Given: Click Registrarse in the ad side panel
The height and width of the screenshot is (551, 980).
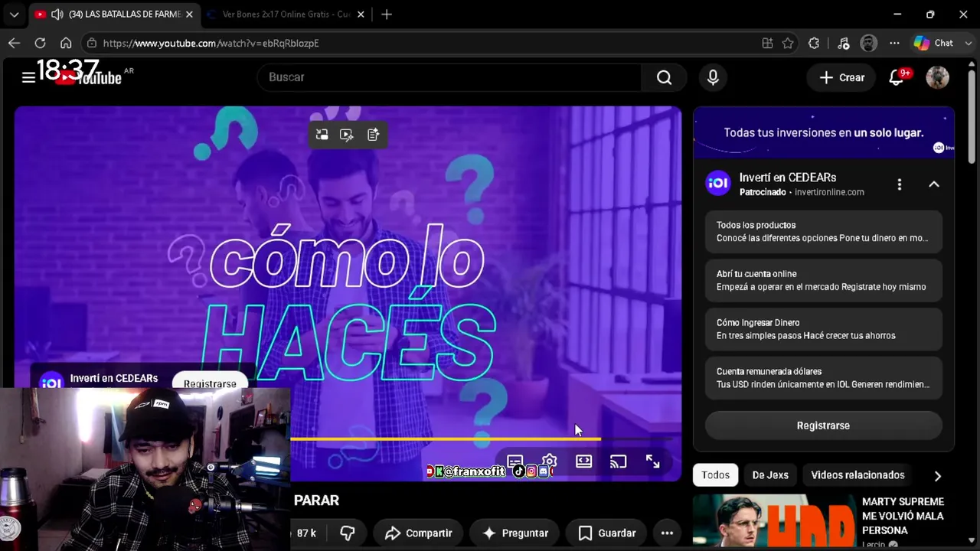Looking at the screenshot, I should point(823,425).
